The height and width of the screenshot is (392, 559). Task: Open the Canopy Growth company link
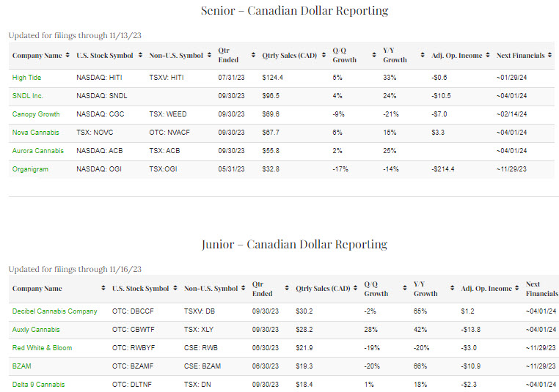[36, 114]
